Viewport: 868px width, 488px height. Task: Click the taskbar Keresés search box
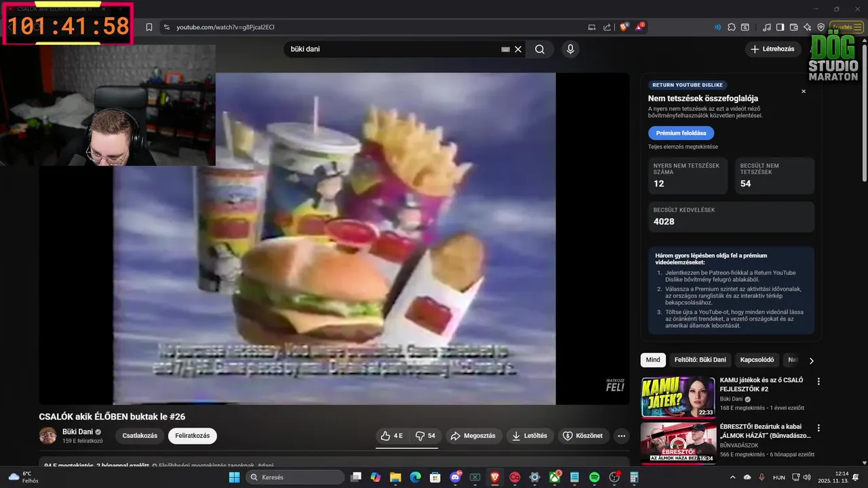click(x=294, y=477)
